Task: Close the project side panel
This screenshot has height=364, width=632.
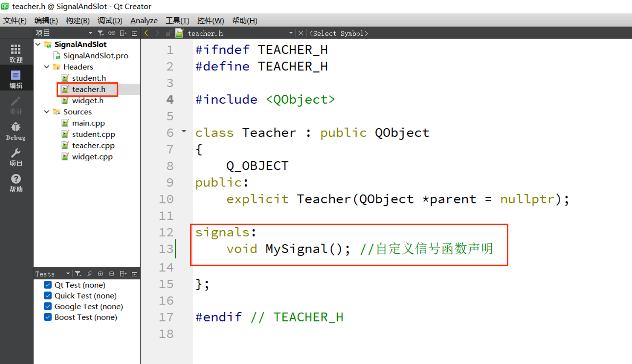Action: tap(135, 33)
